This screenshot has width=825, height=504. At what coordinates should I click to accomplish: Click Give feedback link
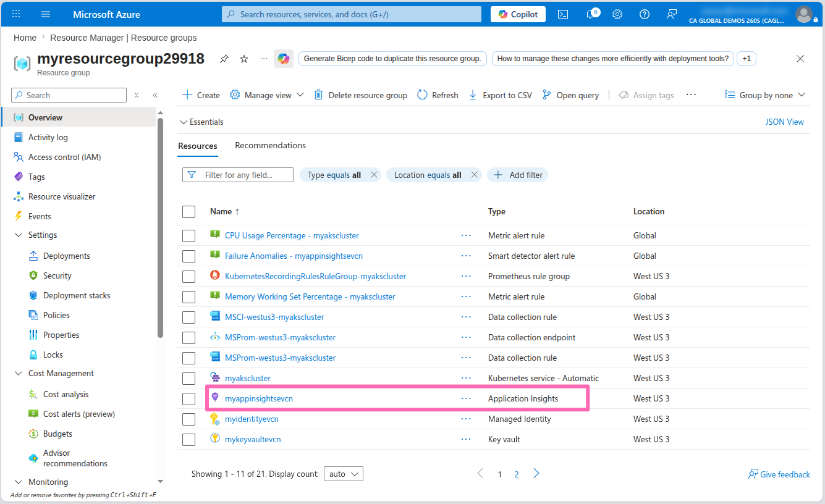coord(779,474)
